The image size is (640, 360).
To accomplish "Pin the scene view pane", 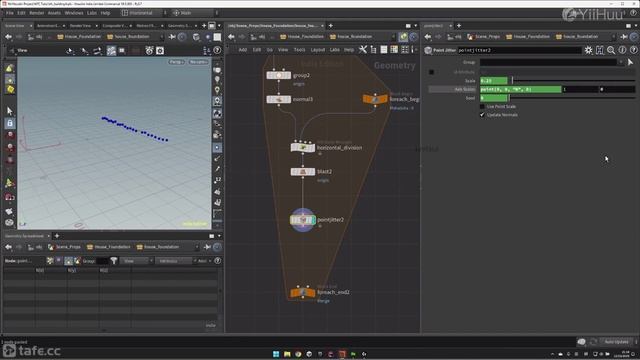I will pyautogui.click(x=172, y=37).
